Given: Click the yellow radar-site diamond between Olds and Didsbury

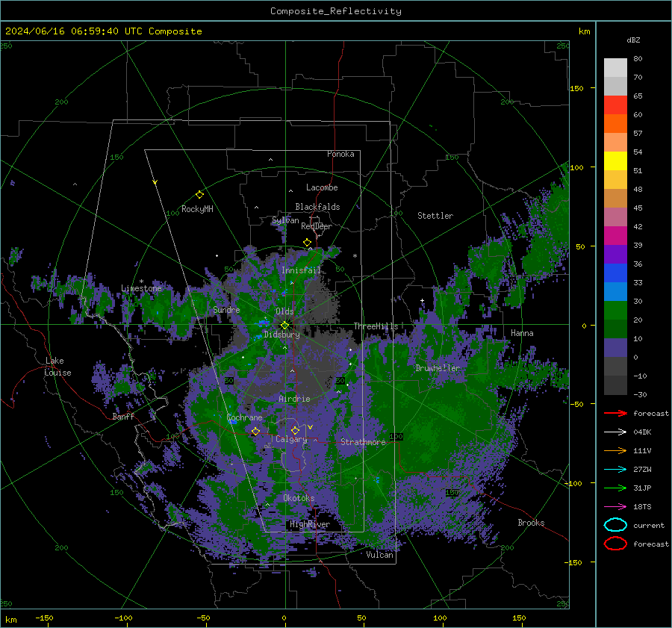Looking at the screenshot, I should click(x=284, y=326).
